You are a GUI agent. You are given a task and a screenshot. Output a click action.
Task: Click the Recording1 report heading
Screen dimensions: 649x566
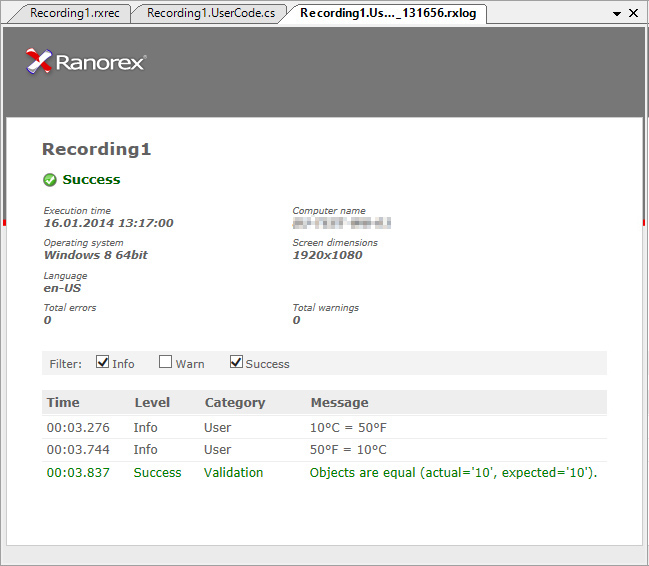point(96,149)
